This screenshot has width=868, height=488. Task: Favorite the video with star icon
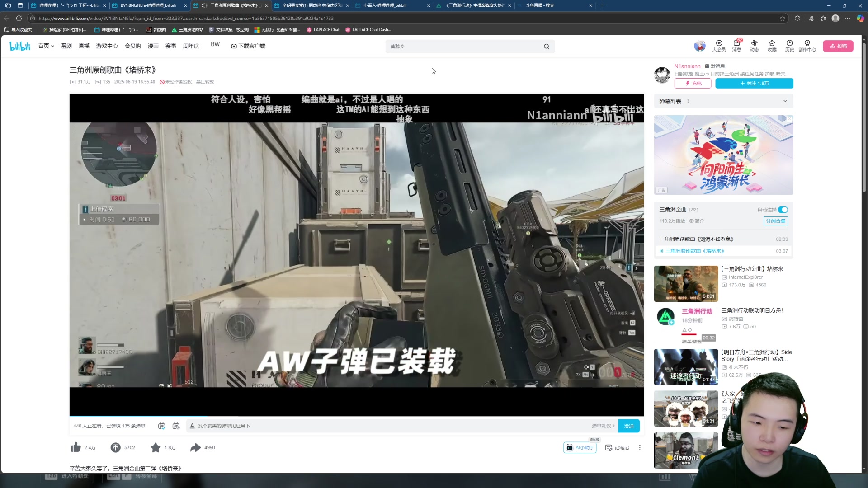coord(156,447)
